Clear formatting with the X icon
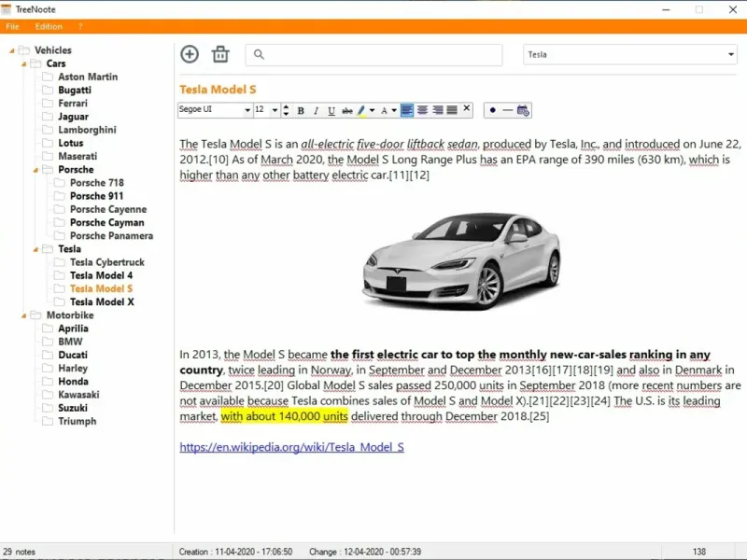 [x=467, y=109]
